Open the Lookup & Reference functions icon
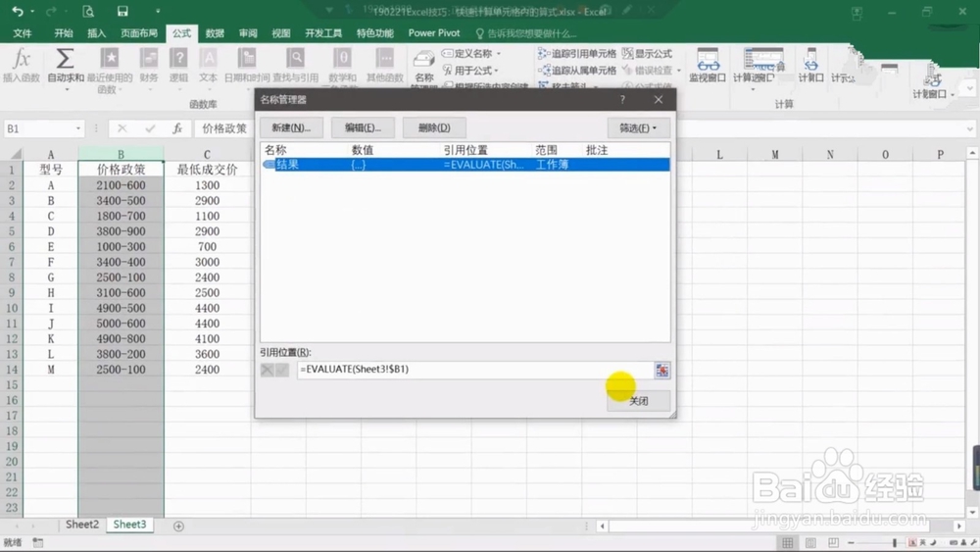This screenshot has width=980, height=552. (x=295, y=58)
